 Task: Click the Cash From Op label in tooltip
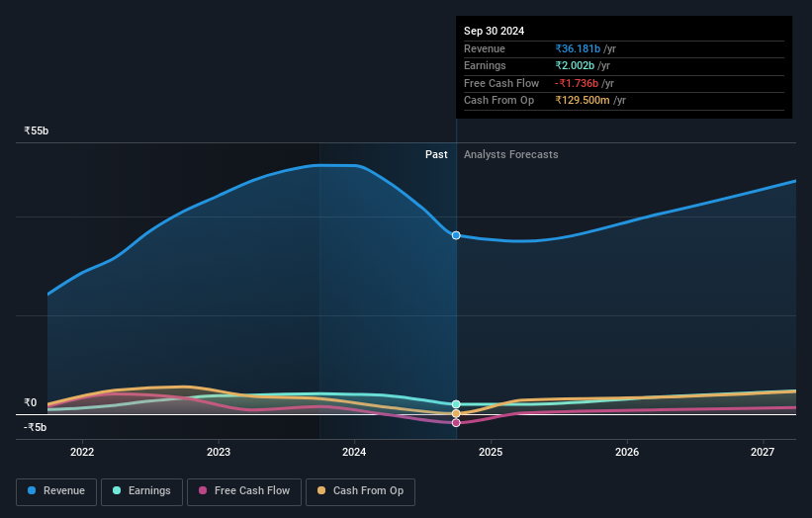point(498,101)
